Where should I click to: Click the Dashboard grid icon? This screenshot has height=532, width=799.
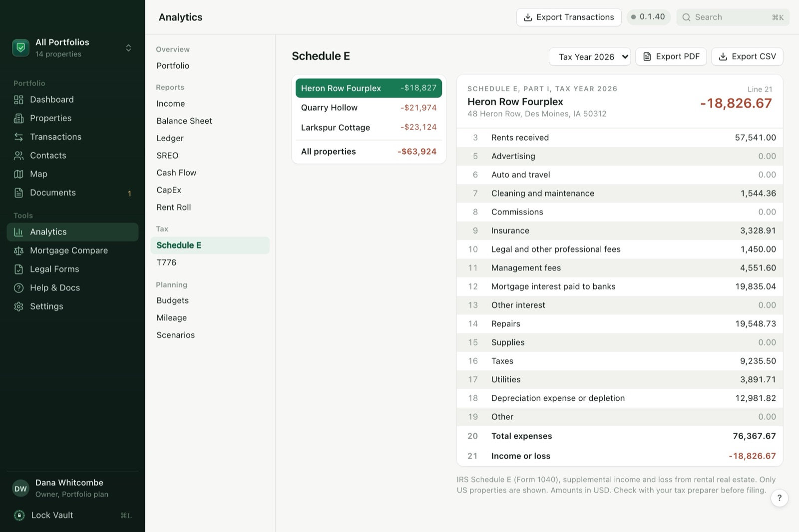pos(18,100)
